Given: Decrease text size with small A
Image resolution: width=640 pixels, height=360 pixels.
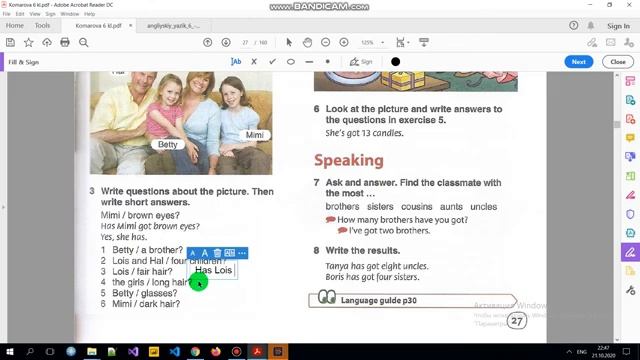Looking at the screenshot, I should coord(193,253).
